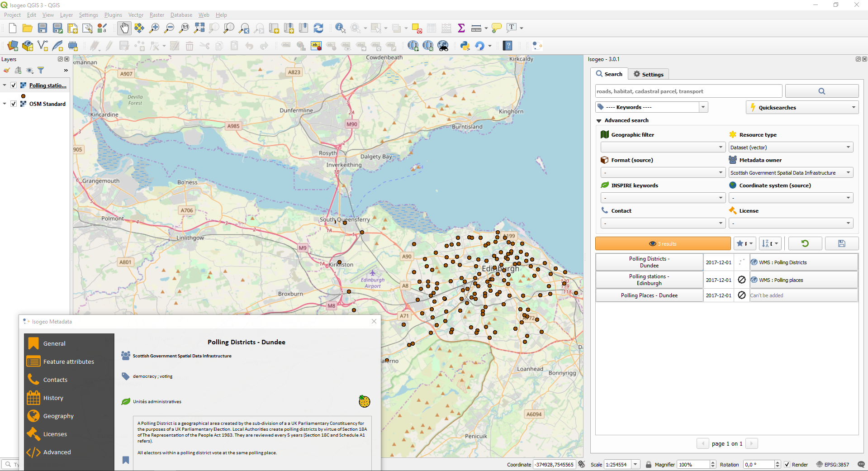This screenshot has height=471, width=868.
Task: Click the Save Project icon
Action: 43,28
